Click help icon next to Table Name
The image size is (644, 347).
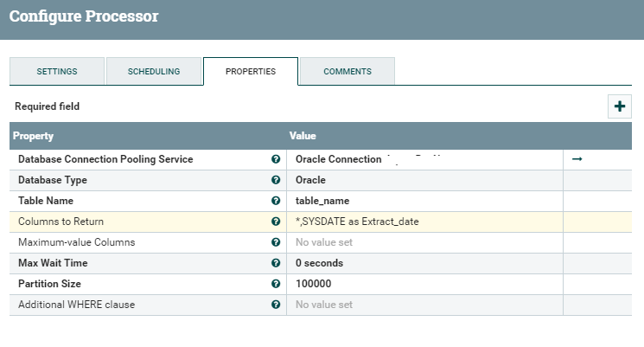pos(276,201)
